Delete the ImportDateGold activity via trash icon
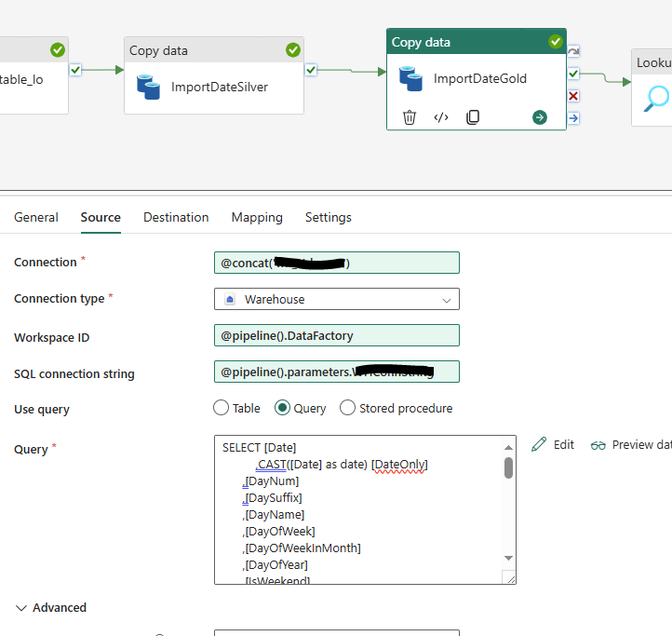This screenshot has width=672, height=636. pyautogui.click(x=410, y=117)
